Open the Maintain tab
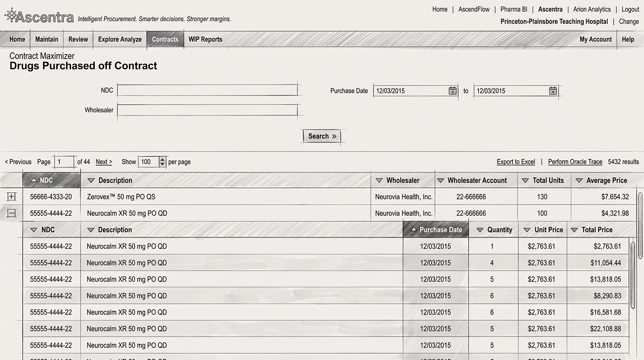Screen dimensions: 644x360 (x=47, y=39)
